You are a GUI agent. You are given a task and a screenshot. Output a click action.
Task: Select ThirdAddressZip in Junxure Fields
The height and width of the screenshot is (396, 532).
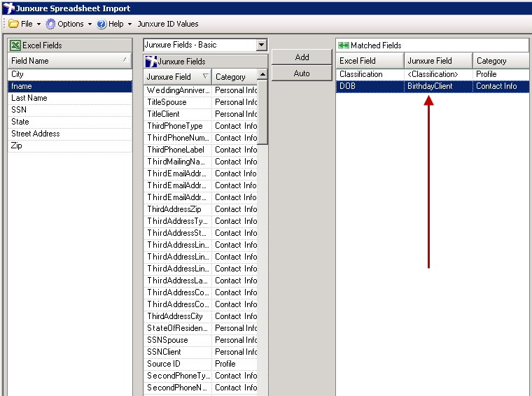pos(200,209)
